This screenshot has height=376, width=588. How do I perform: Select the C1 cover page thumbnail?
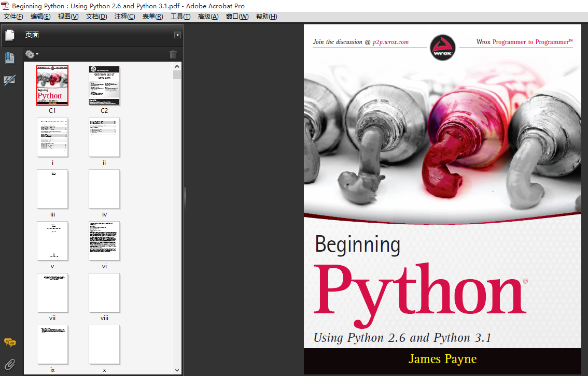[52, 85]
